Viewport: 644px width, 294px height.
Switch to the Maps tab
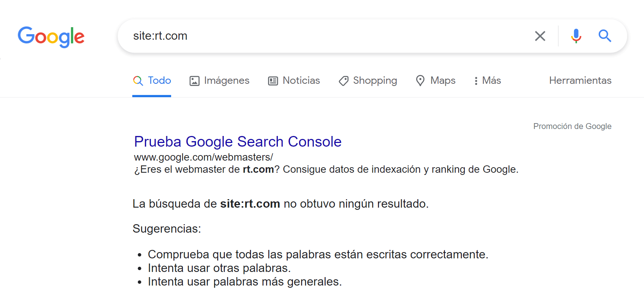(443, 80)
